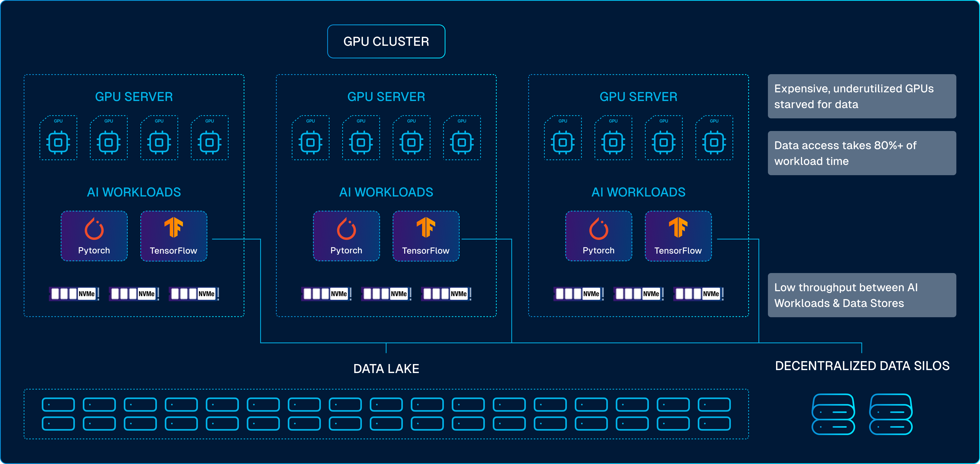Image resolution: width=980 pixels, height=464 pixels.
Task: Click third GPU chip in middle GPU server
Action: tap(411, 138)
